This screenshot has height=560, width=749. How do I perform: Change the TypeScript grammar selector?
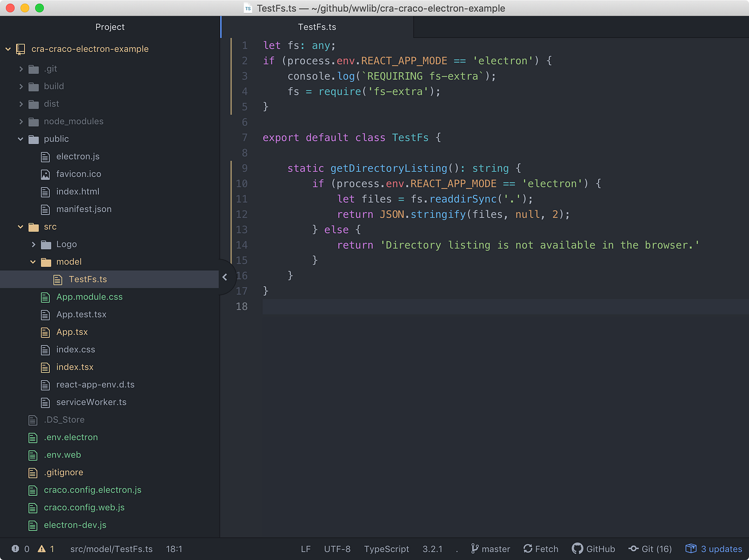[x=386, y=549]
